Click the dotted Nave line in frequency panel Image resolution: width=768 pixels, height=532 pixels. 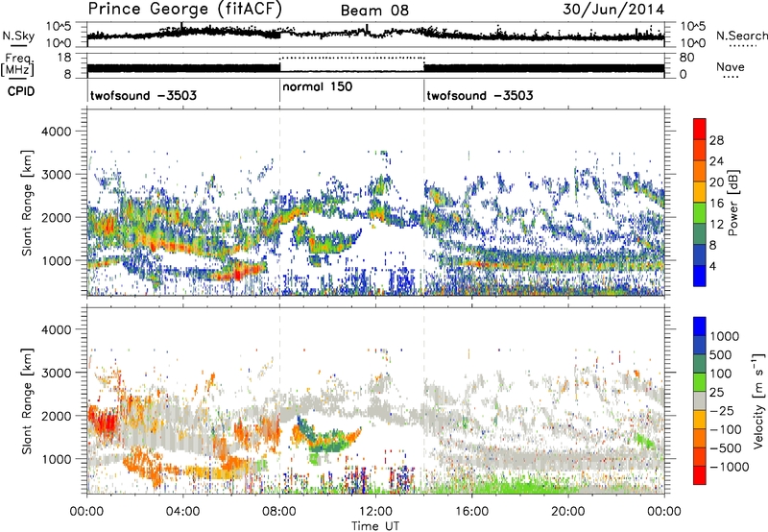[x=351, y=58]
